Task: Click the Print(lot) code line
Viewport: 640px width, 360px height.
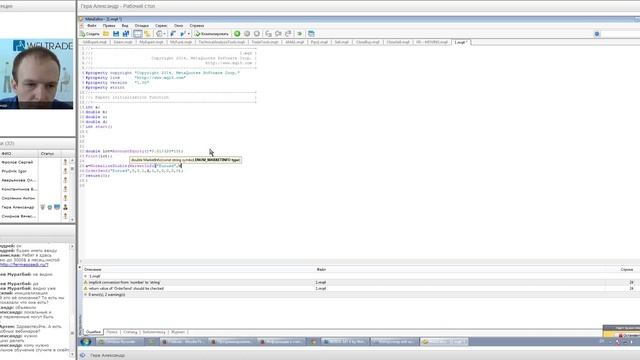Action: (98, 156)
